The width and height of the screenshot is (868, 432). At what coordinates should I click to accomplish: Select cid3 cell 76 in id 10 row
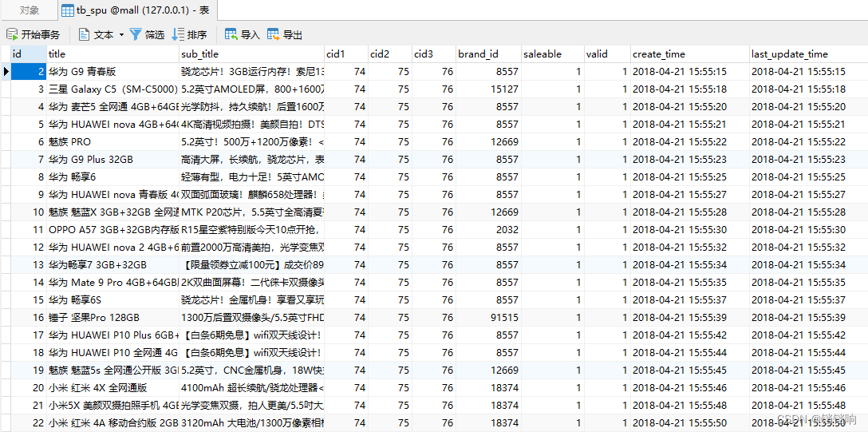pyautogui.click(x=434, y=212)
